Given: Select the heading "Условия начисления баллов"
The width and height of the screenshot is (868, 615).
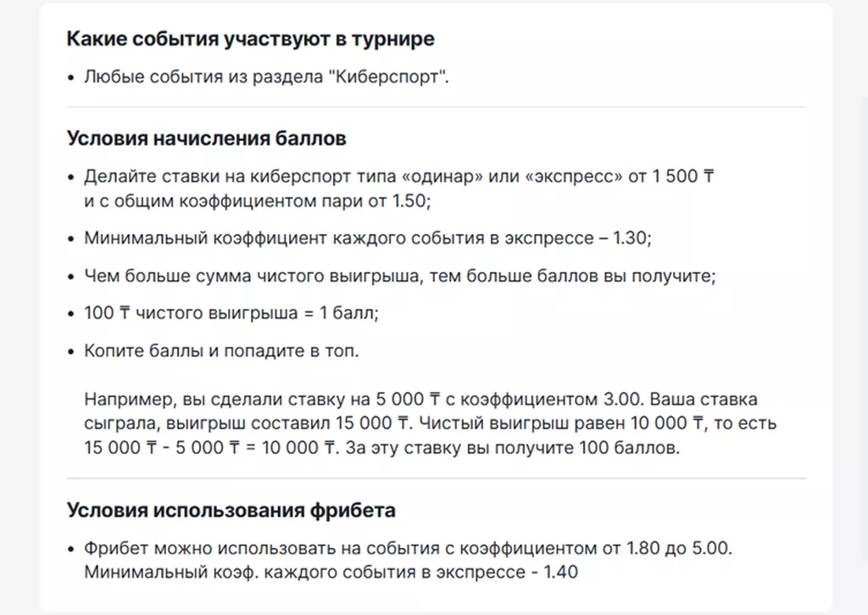Looking at the screenshot, I should pos(207,138).
